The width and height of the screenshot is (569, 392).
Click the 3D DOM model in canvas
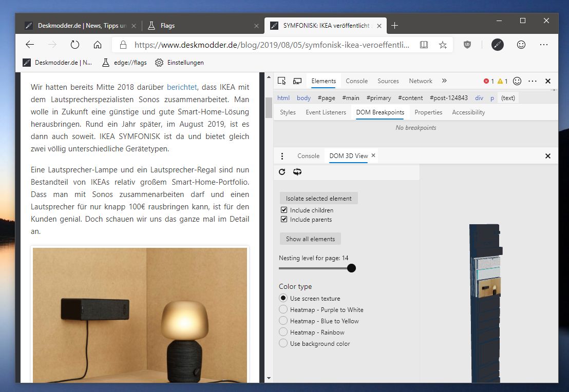click(485, 303)
